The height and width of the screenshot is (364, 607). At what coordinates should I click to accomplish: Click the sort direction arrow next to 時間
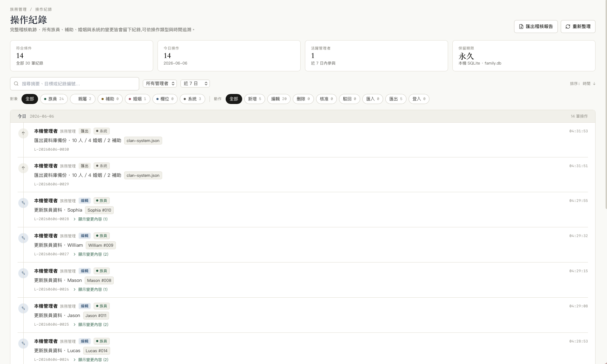coord(594,84)
